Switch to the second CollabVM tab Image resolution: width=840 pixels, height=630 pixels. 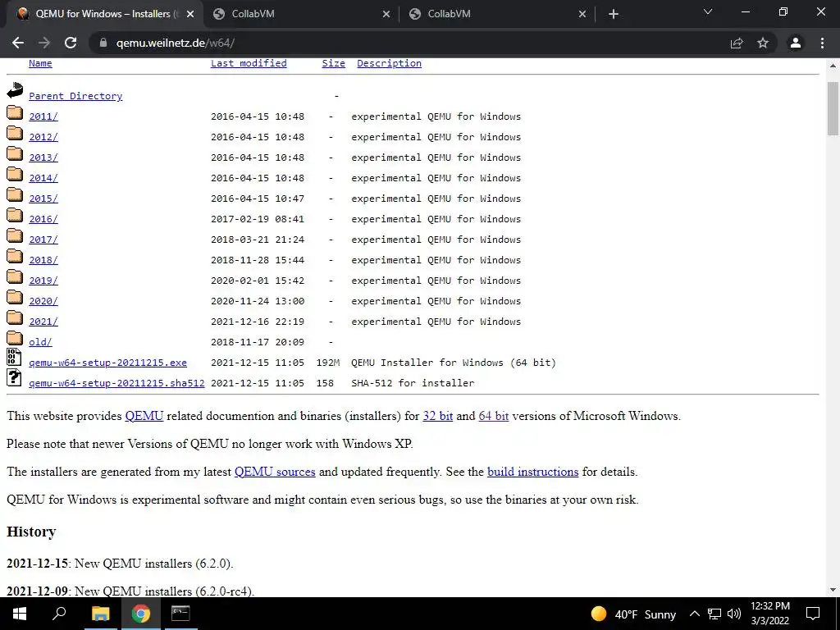tap(497, 15)
